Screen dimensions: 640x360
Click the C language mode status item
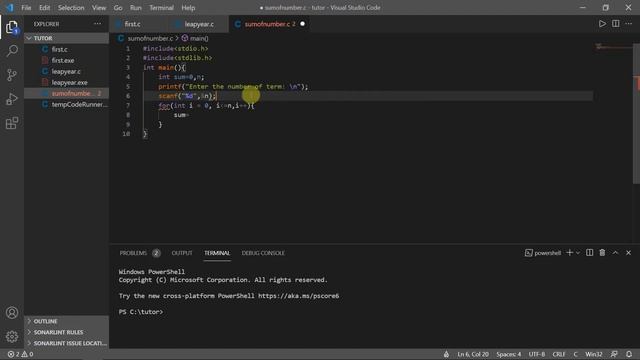coord(576,354)
